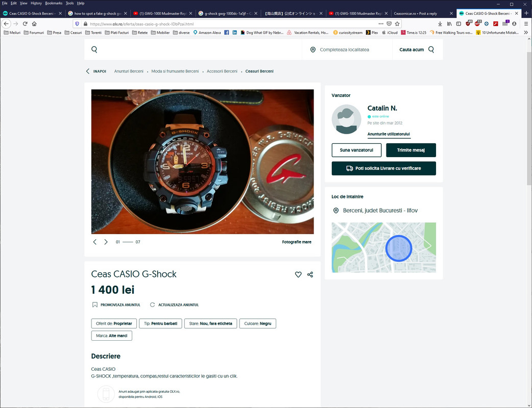Screen dimensions: 532x408
Task: Open the uBlock Origin extension
Action: (468, 23)
